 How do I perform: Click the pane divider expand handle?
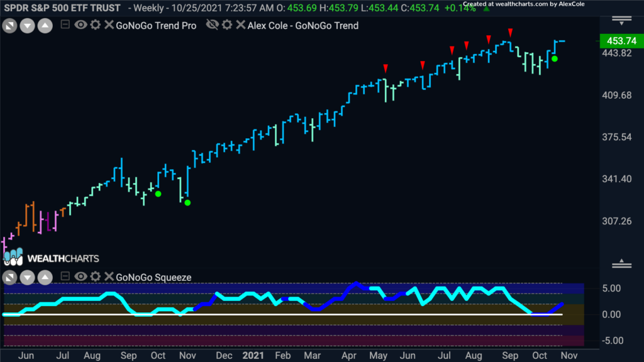click(x=622, y=264)
